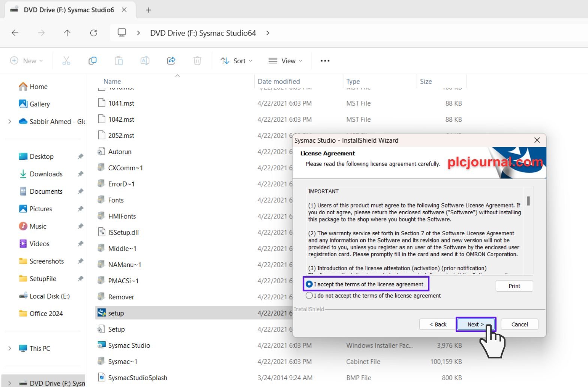Select the setup application file icon
The image size is (588, 387).
click(102, 313)
